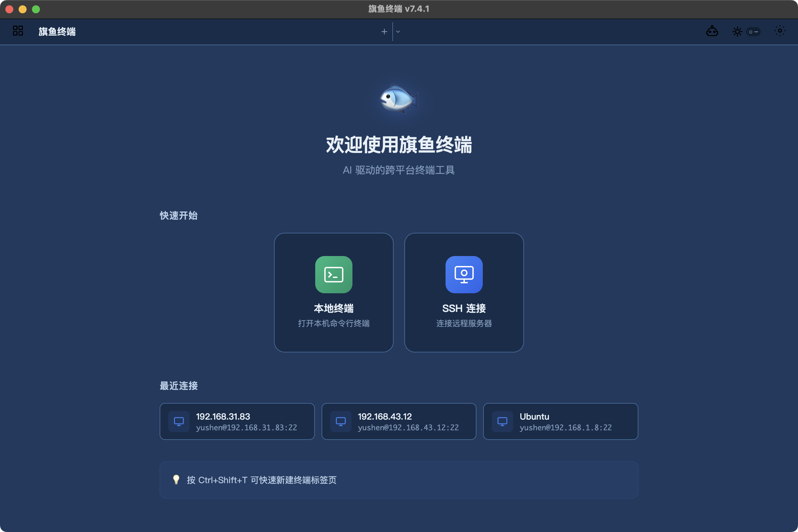
Task: Open recent connection 192.168.31.83
Action: click(237, 421)
